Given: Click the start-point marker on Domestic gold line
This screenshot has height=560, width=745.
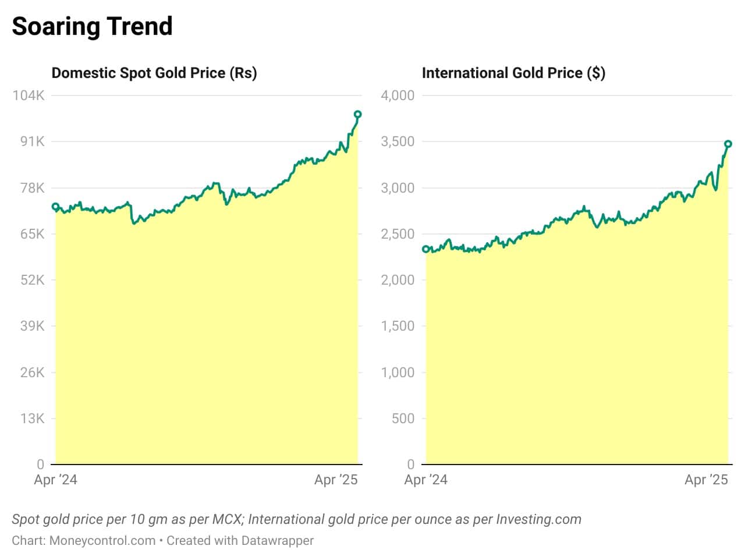Looking at the screenshot, I should (56, 207).
